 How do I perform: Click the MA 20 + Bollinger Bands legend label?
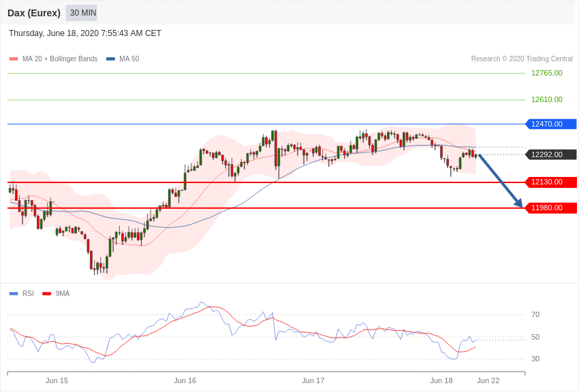tap(60, 59)
